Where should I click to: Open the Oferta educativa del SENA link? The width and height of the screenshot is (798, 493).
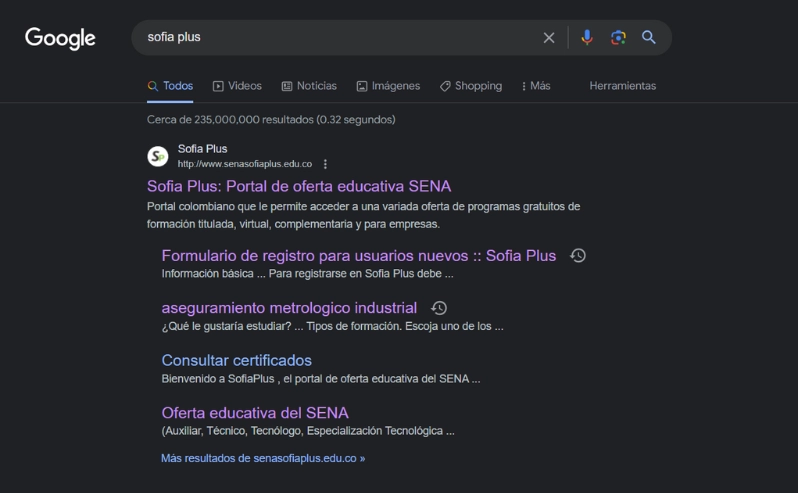click(x=255, y=413)
